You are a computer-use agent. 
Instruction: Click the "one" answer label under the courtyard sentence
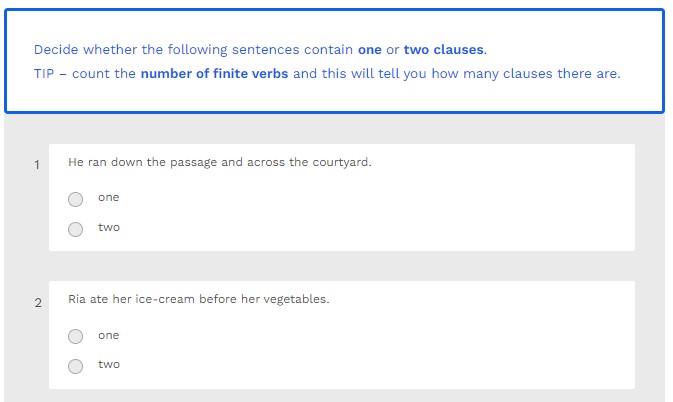tap(108, 198)
